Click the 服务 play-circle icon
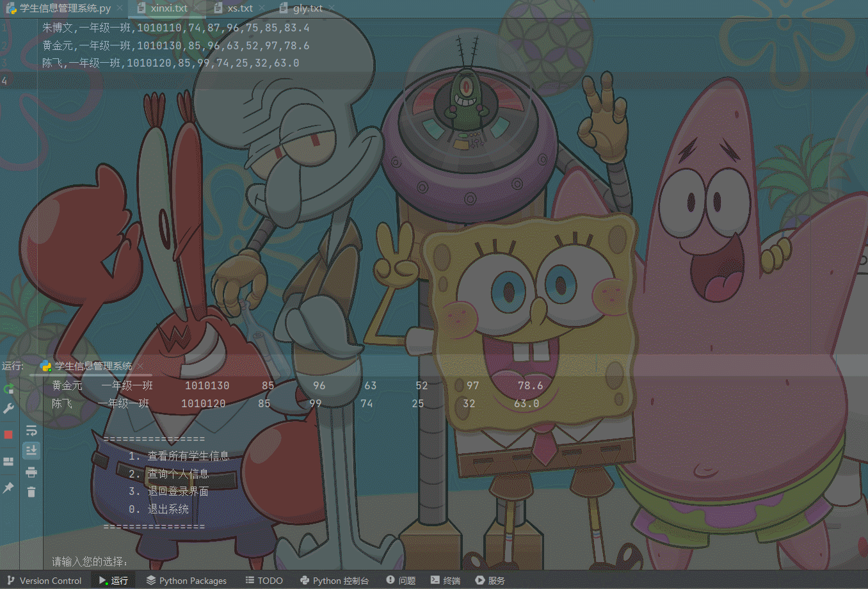This screenshot has height=589, width=868. 480,581
